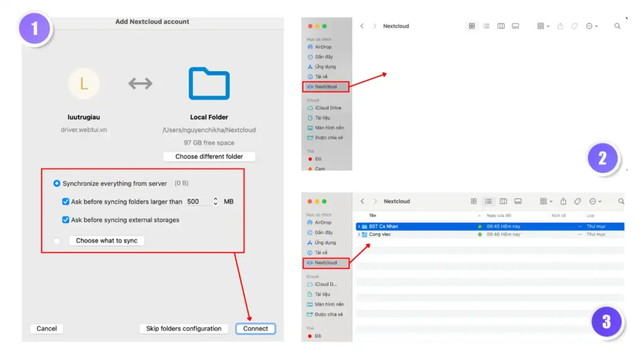The height and width of the screenshot is (359, 644).
Task: Toggle Ask before syncing external storages checkbox
Action: point(65,220)
